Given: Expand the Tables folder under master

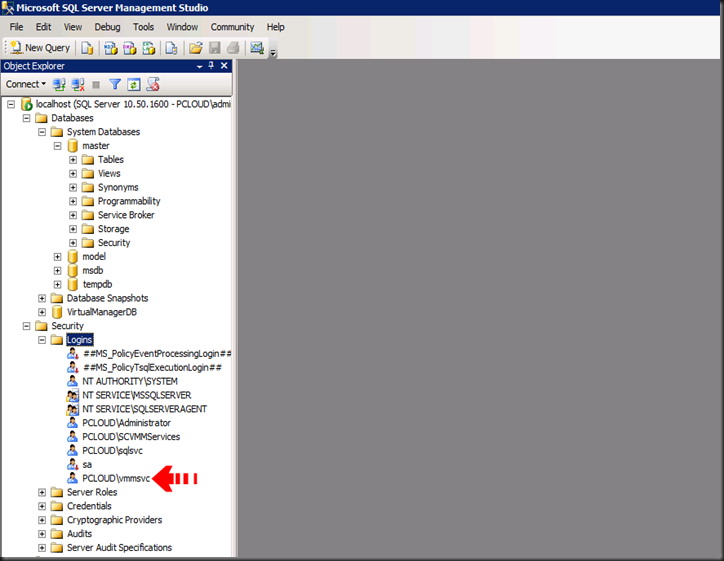Looking at the screenshot, I should click(x=73, y=160).
